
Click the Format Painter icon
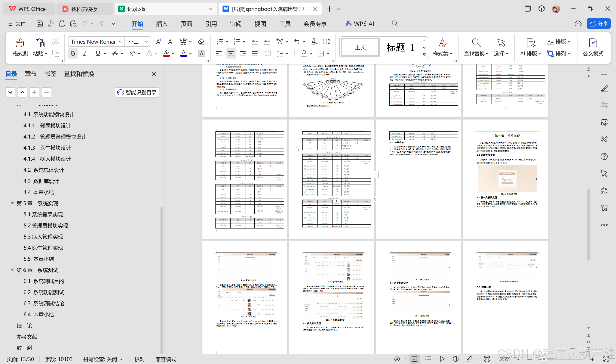click(x=20, y=43)
